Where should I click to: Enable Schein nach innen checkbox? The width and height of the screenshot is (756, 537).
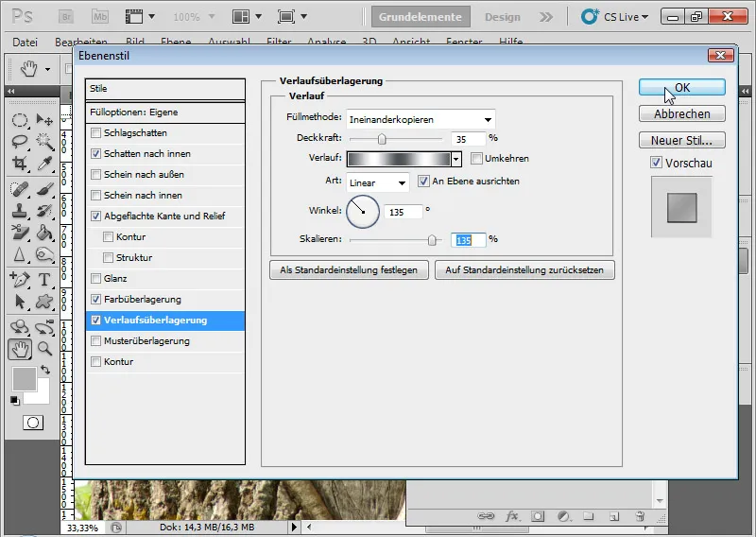96,195
